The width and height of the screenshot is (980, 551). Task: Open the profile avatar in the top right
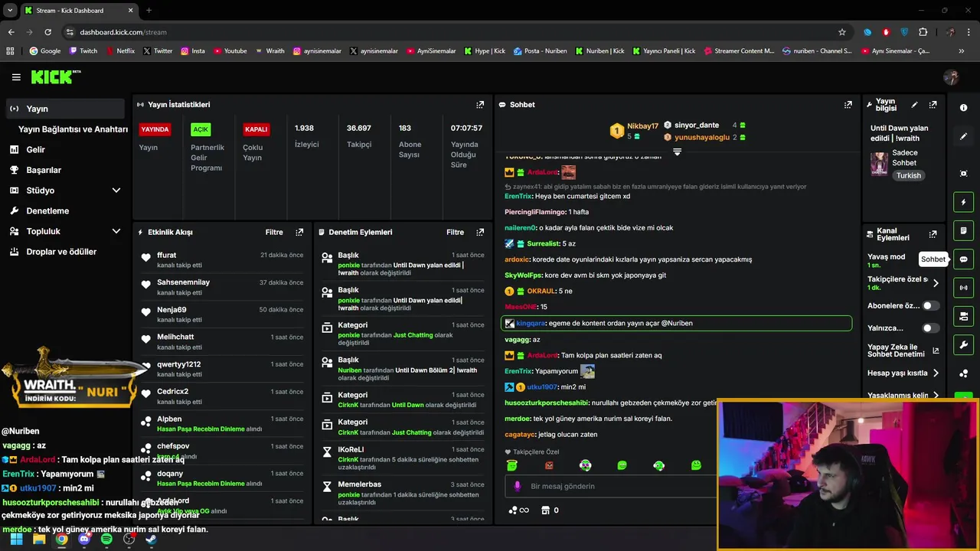coord(952,77)
